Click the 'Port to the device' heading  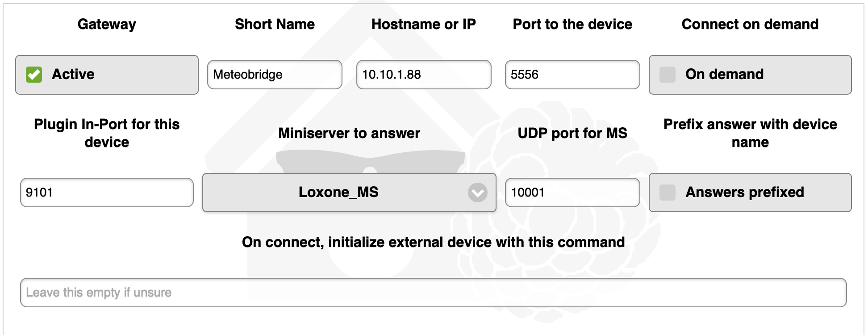572,24
